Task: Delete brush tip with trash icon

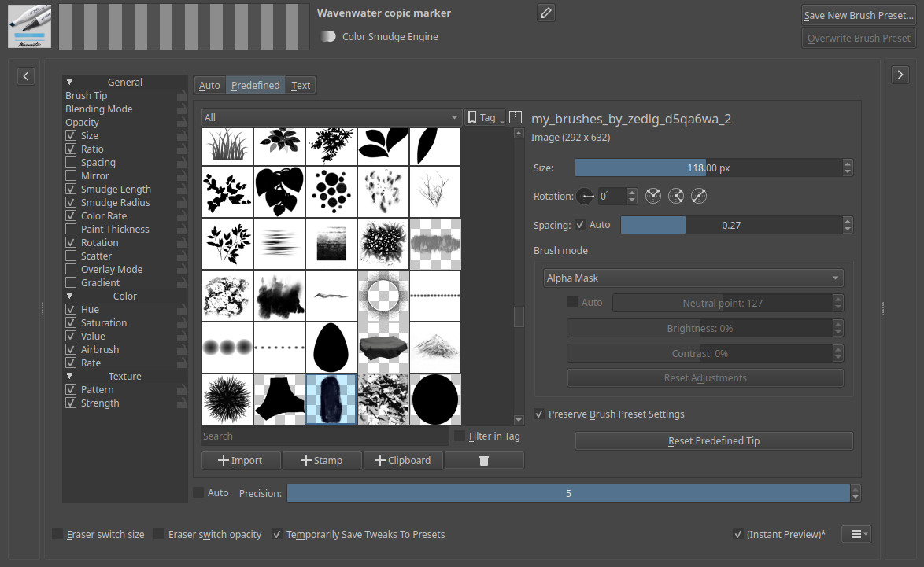Action: [484, 460]
